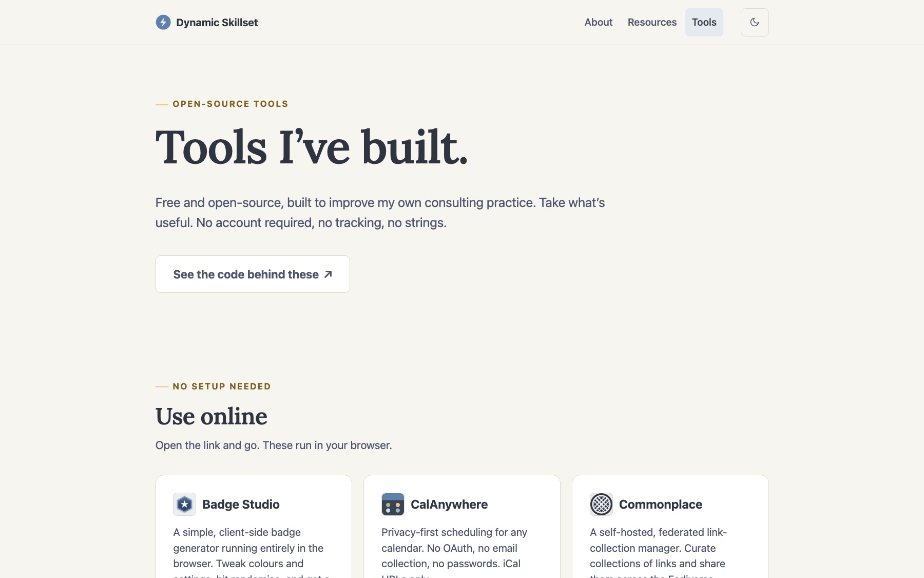This screenshot has width=924, height=578.
Task: Click the 'Use online' heading
Action: (x=211, y=416)
